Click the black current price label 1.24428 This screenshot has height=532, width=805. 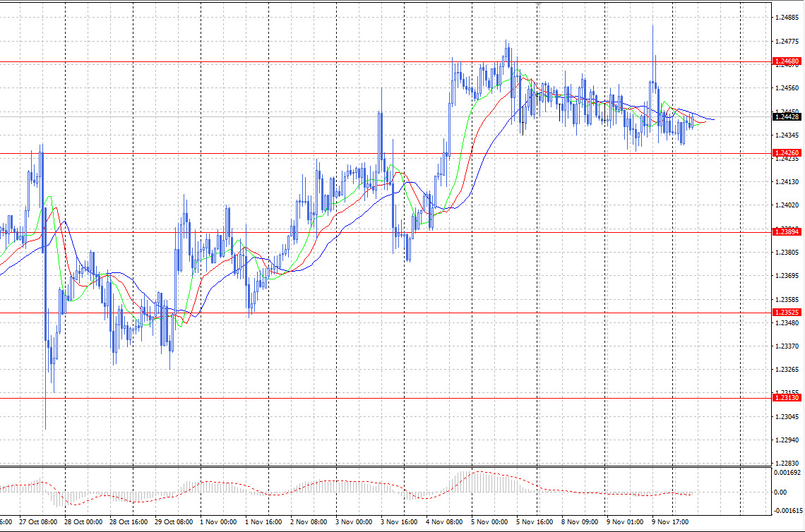pyautogui.click(x=787, y=117)
